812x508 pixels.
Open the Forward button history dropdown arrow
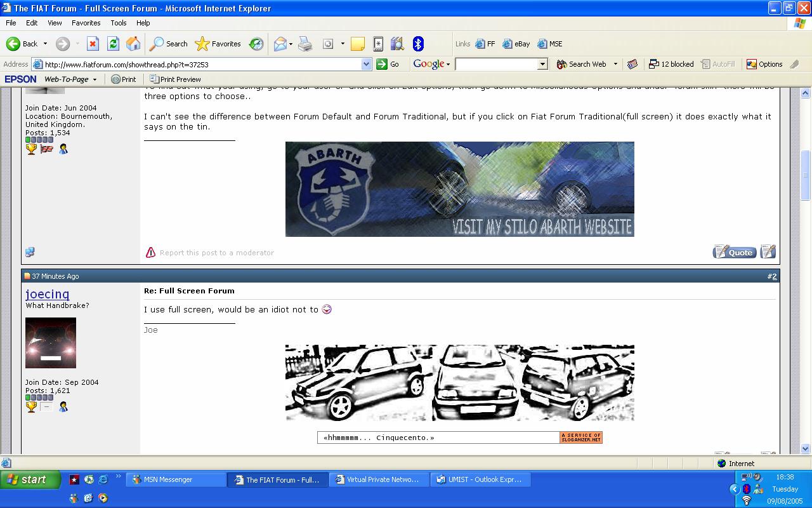(x=77, y=44)
